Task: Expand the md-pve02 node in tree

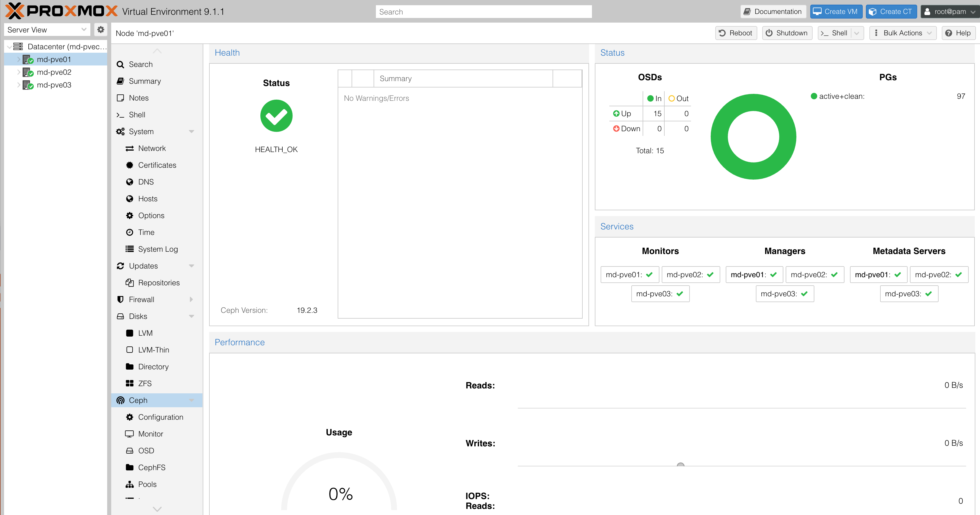Action: click(18, 72)
